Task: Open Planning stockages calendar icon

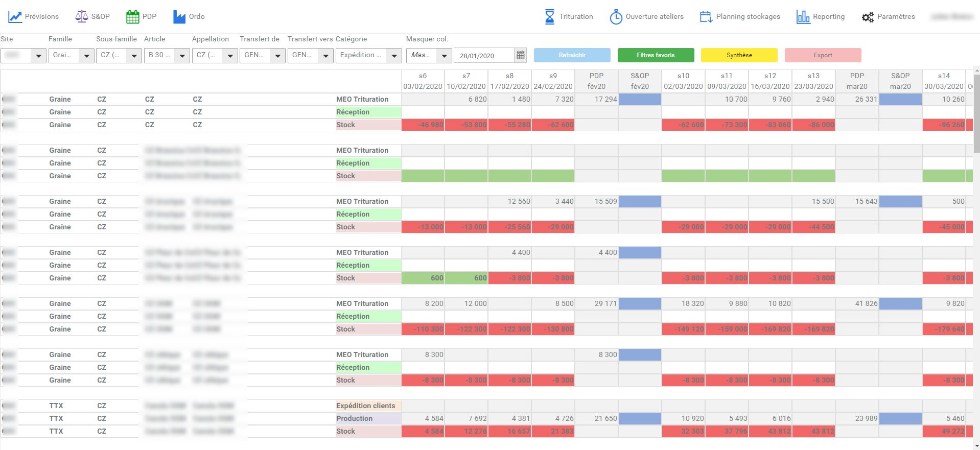Action: click(706, 17)
